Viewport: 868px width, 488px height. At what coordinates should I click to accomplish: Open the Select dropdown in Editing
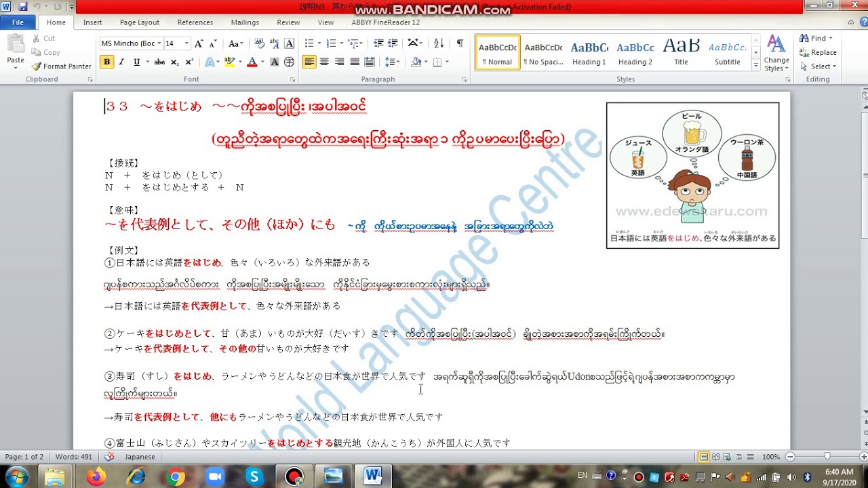(818, 66)
